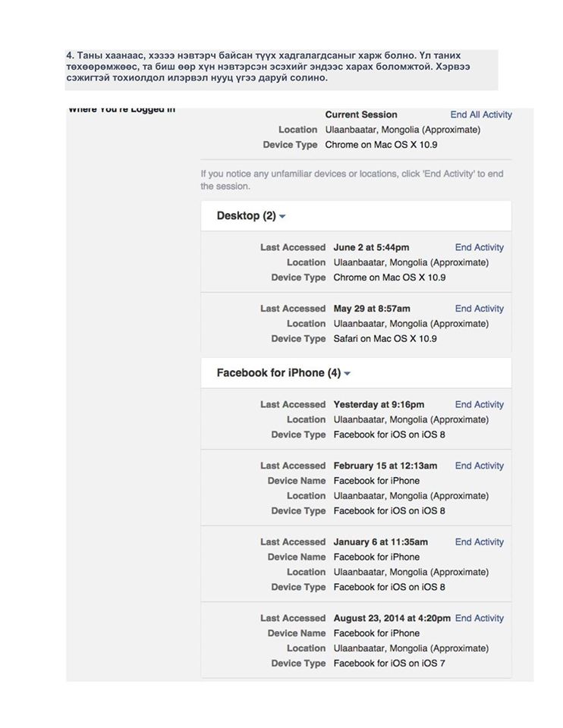The height and width of the screenshot is (728, 563).
Task: Collapse the Desktop (2) section arrow
Action: click(283, 217)
